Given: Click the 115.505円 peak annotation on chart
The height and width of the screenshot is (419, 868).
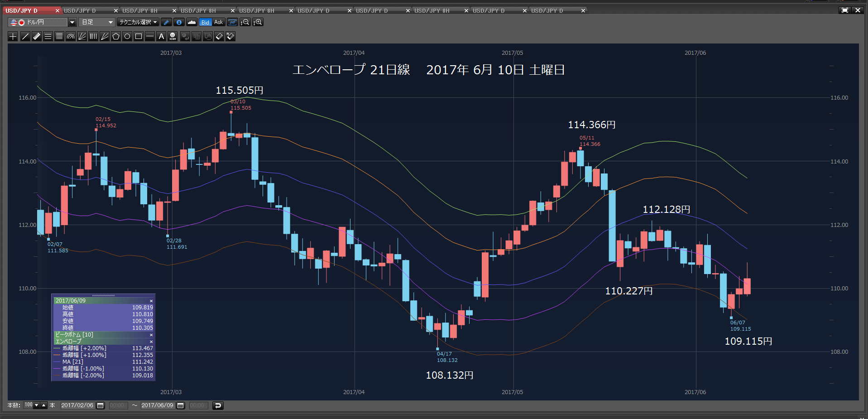Looking at the screenshot, I should [240, 90].
